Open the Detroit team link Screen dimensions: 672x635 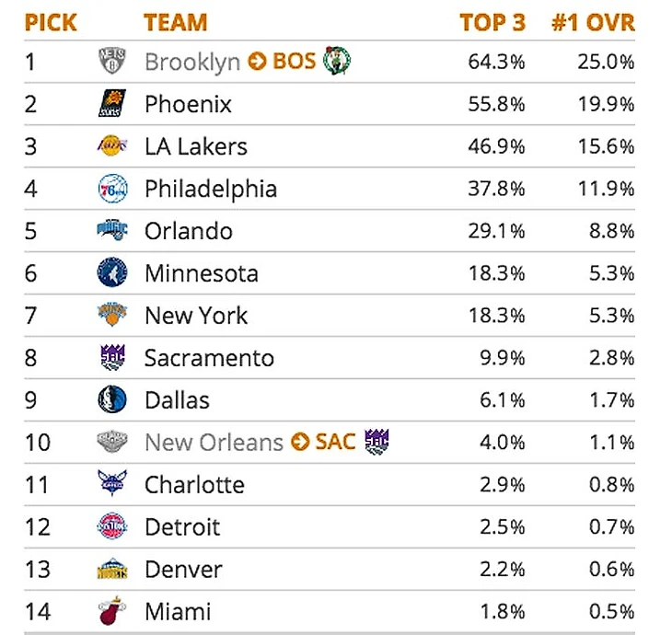(182, 527)
